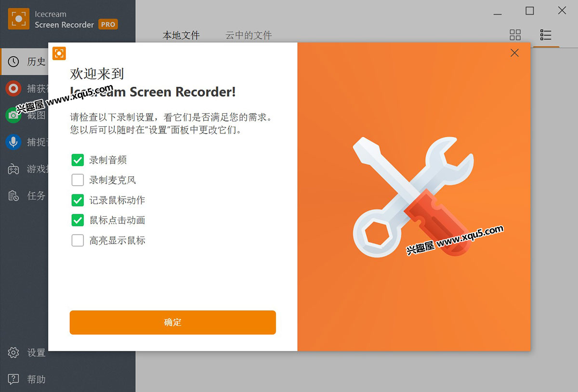Maximize the main window
Image resolution: width=578 pixels, height=392 pixels.
[x=530, y=11]
